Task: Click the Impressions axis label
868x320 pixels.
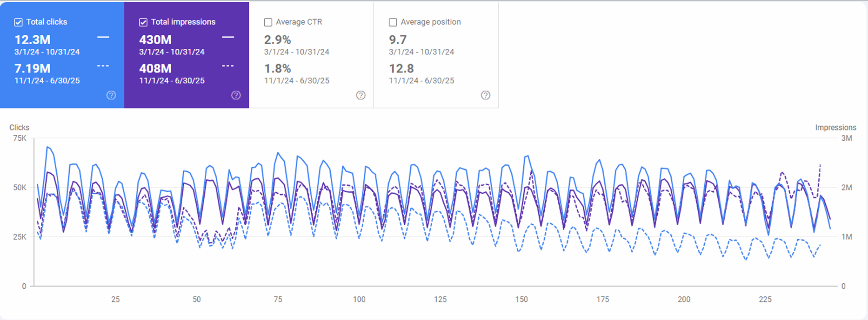Action: [x=835, y=127]
